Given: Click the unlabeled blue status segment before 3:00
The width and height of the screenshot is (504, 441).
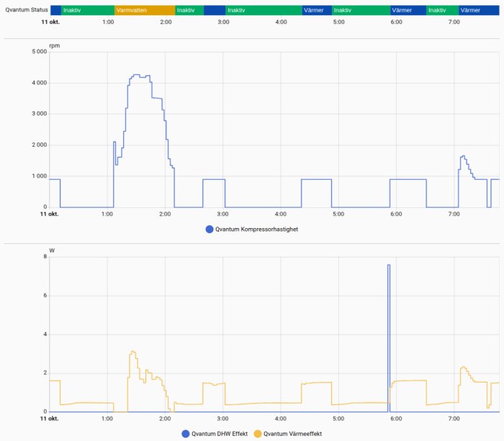Looking at the screenshot, I should (214, 11).
